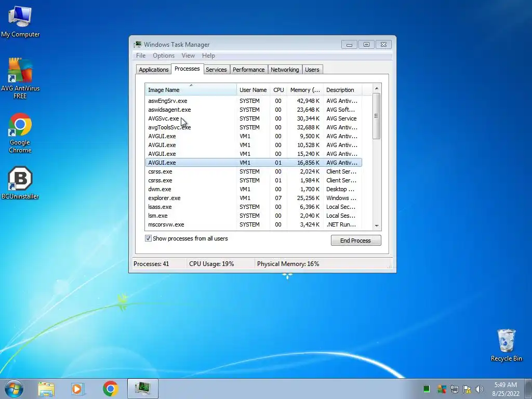The image size is (532, 399).
Task: Select lsass.exe process row
Action: [x=254, y=207]
